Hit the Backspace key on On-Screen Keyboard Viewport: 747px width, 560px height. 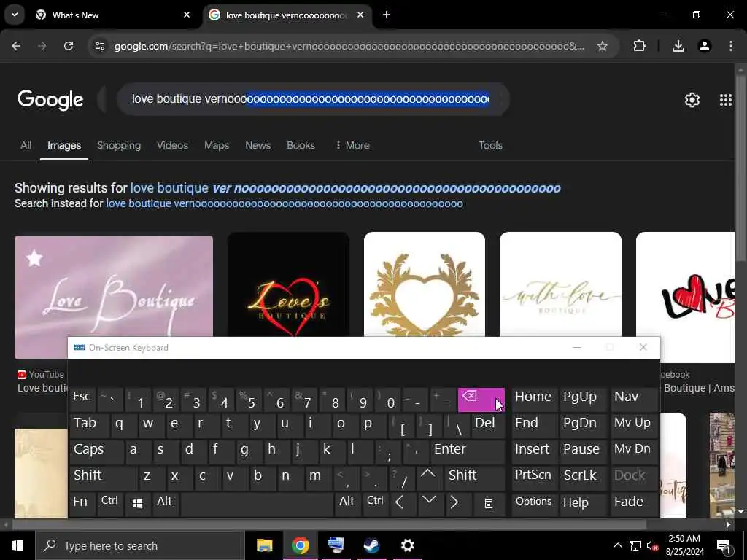[481, 400]
